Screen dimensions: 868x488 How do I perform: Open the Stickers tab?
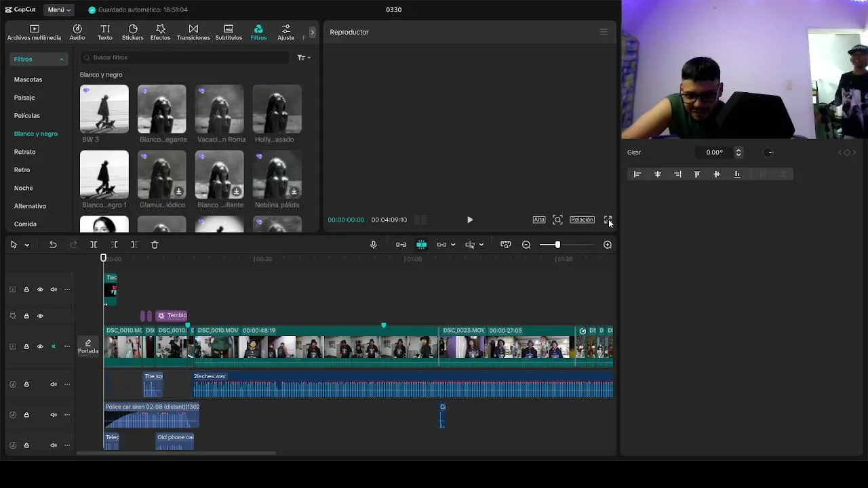pyautogui.click(x=133, y=33)
